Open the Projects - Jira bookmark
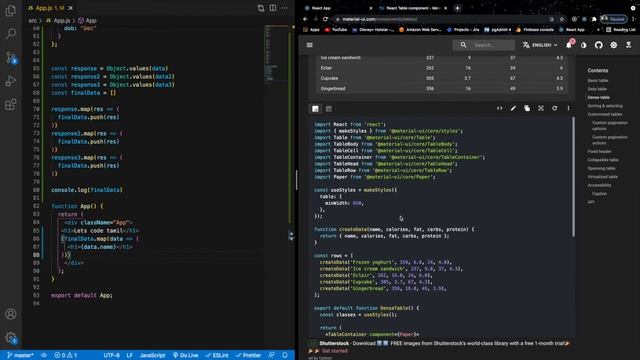640x360 pixels. (x=463, y=30)
